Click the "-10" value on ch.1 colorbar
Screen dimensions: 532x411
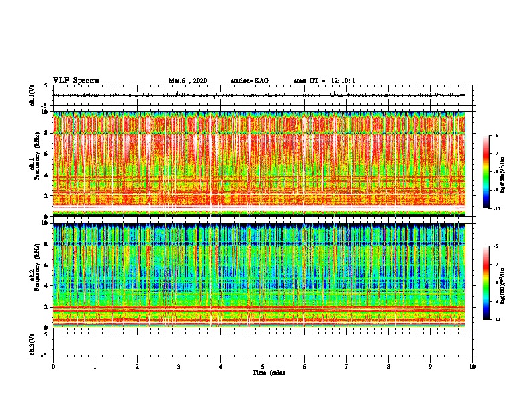click(x=496, y=208)
